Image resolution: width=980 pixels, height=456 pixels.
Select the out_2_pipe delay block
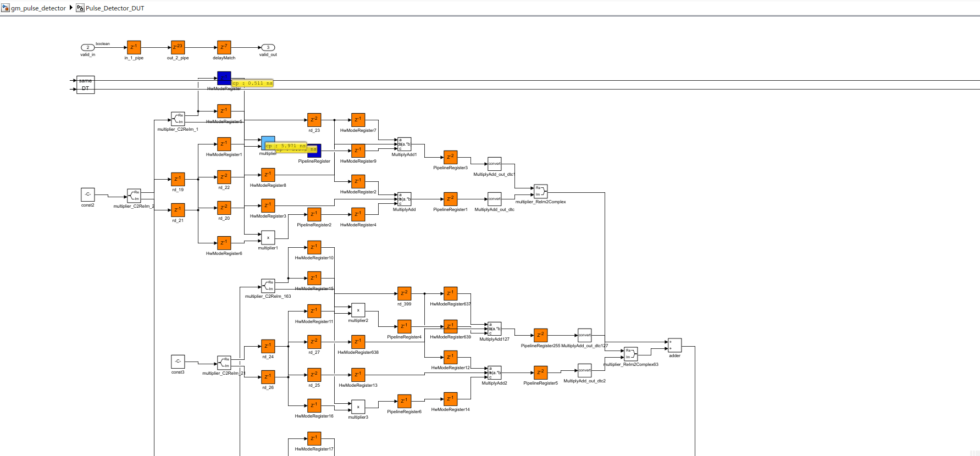coord(178,47)
